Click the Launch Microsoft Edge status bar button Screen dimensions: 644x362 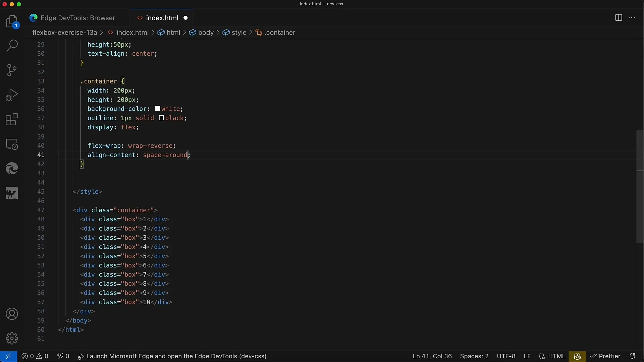tap(172, 356)
